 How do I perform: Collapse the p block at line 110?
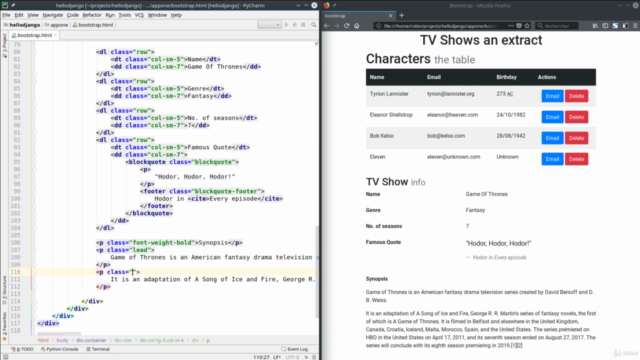click(35, 272)
